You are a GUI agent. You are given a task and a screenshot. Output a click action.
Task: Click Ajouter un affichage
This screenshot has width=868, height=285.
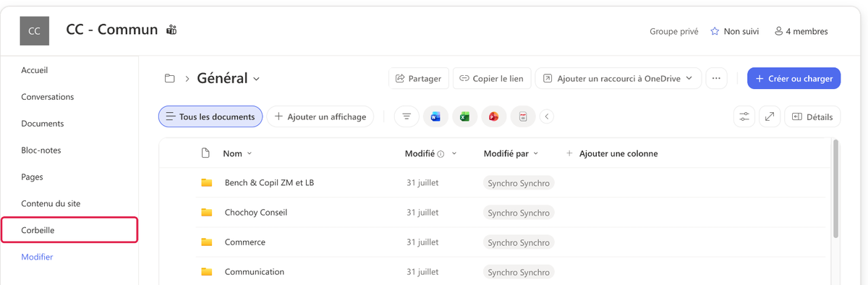pyautogui.click(x=320, y=116)
